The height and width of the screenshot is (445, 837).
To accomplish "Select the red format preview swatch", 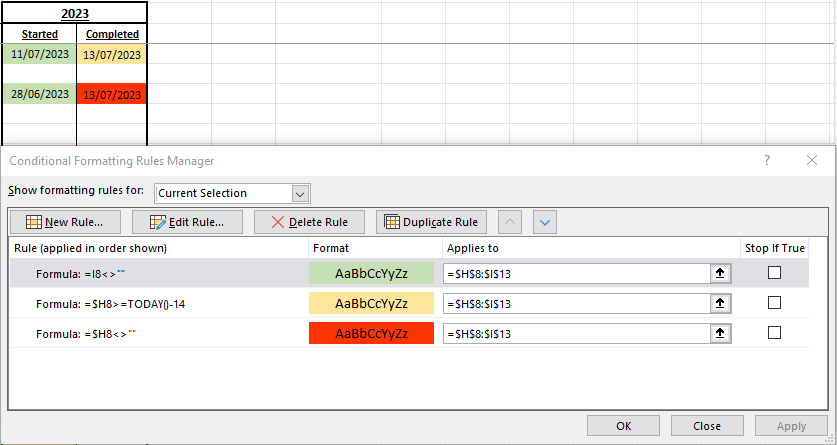I will click(372, 333).
